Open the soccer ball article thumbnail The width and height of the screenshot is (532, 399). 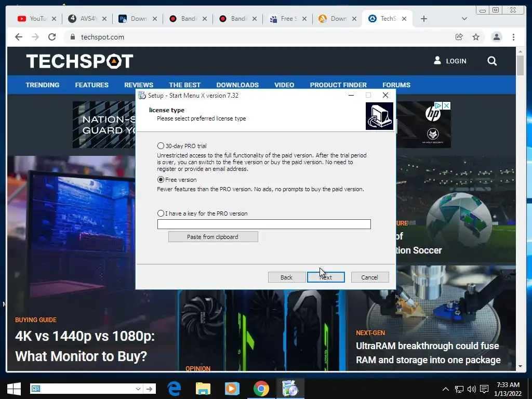pyautogui.click(x=456, y=209)
